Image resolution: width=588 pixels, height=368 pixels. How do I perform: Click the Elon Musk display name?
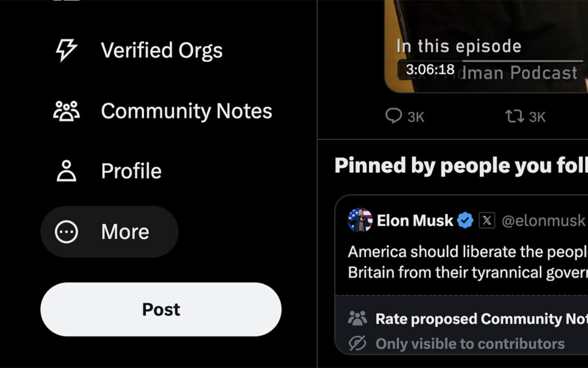(x=415, y=221)
